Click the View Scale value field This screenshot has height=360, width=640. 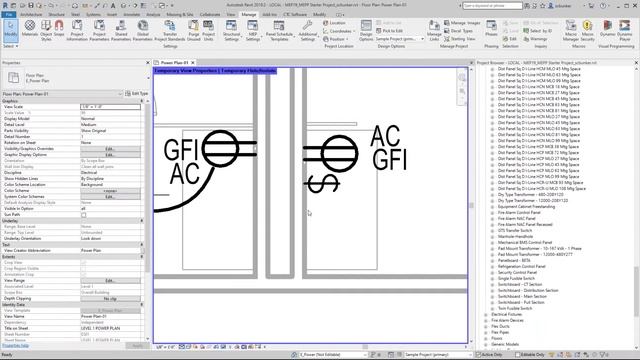click(x=111, y=107)
